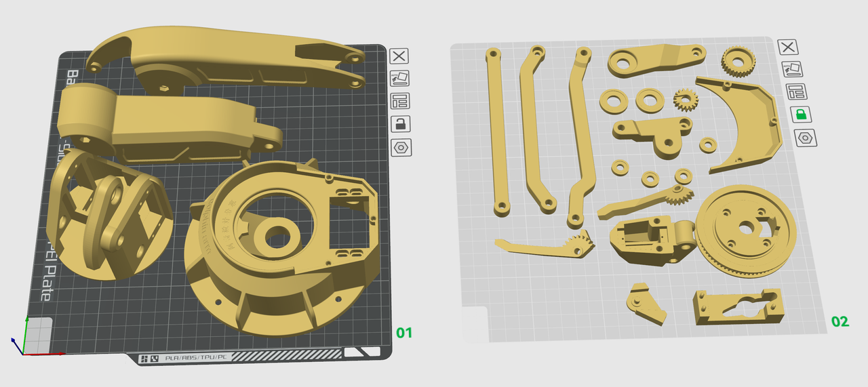Click the green 02 plate number label
Screen dimensions: 868x387
click(840, 321)
